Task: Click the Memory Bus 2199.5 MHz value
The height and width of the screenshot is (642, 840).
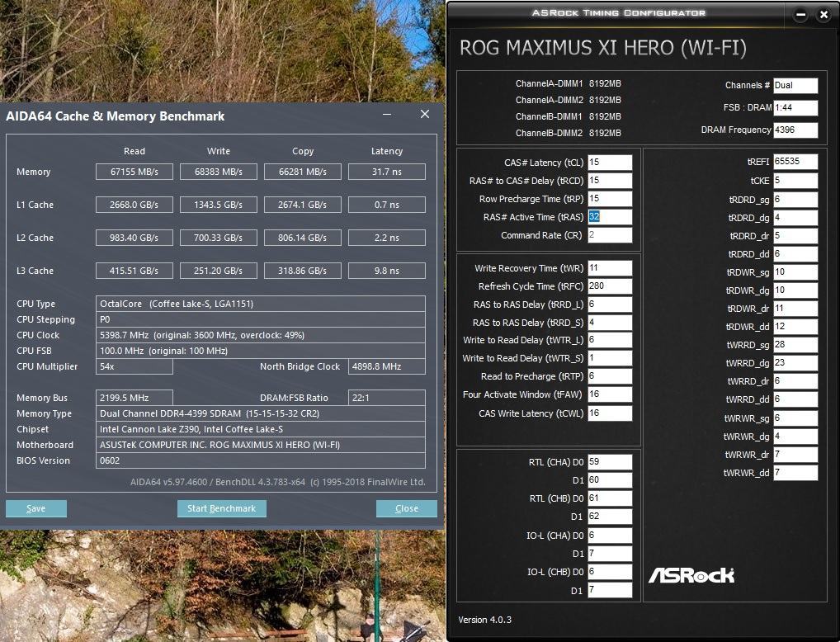Action: pos(134,398)
